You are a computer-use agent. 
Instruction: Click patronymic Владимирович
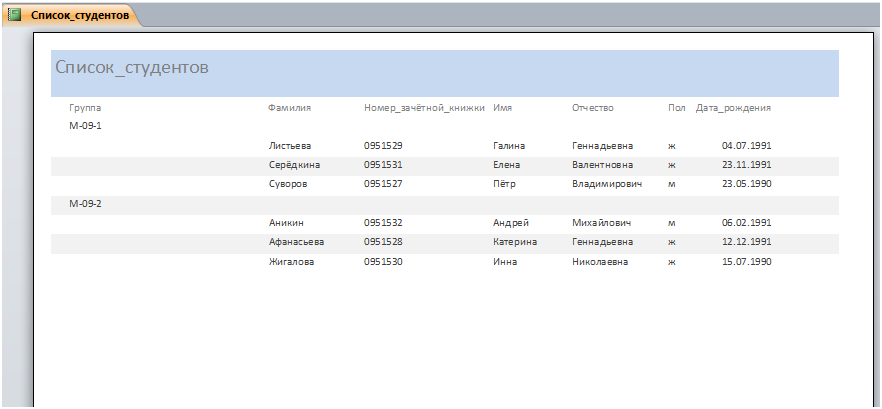(607, 184)
